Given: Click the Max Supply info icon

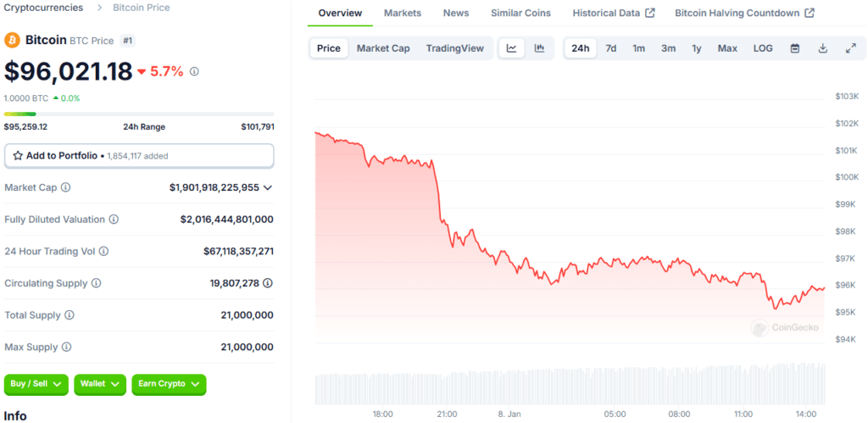Looking at the screenshot, I should coord(66,348).
